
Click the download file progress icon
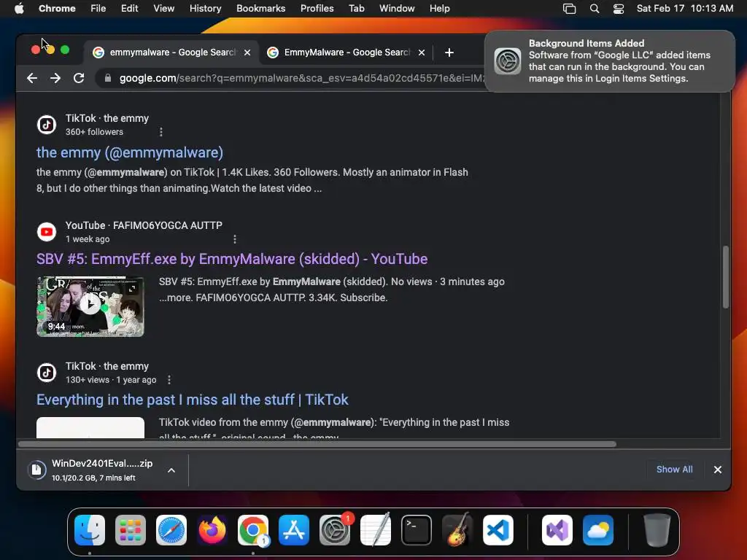36,470
